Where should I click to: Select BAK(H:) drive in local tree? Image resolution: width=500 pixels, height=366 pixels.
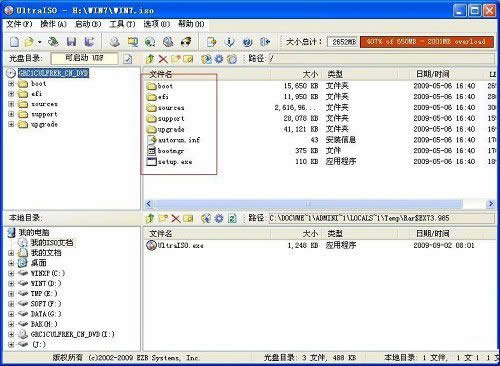44,324
